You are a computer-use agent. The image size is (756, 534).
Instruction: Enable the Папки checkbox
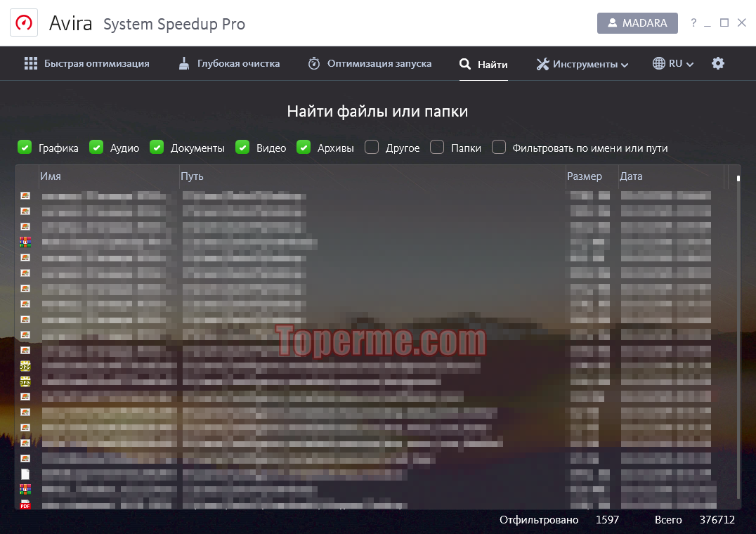437,147
